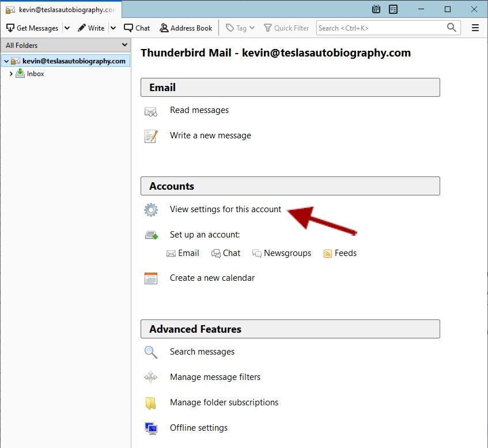Open the Tag dropdown
Image resolution: width=488 pixels, height=448 pixels.
pyautogui.click(x=240, y=28)
